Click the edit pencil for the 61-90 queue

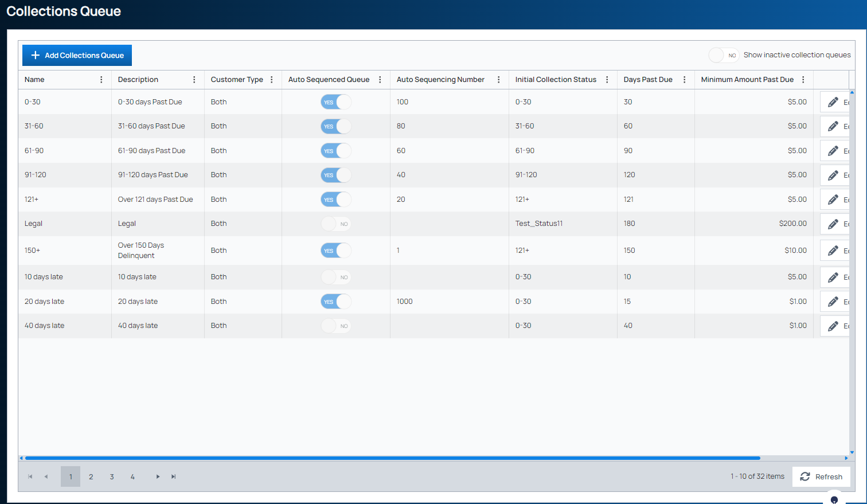834,151
